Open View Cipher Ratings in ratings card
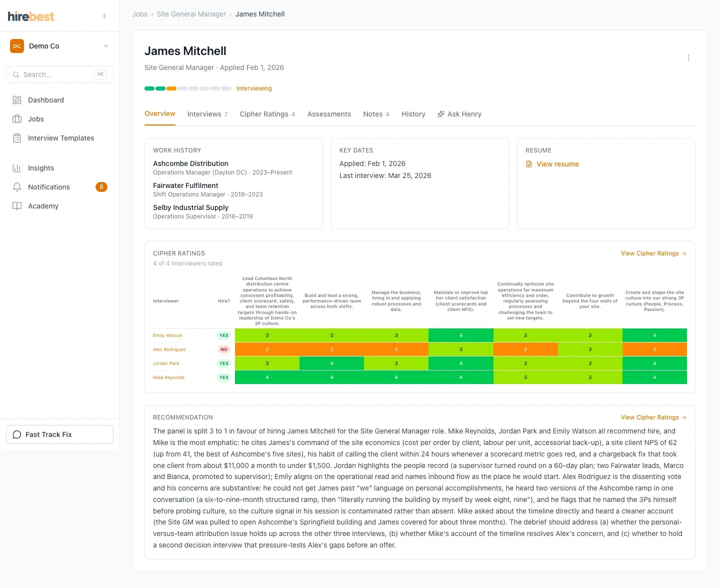720x588 pixels. point(653,253)
